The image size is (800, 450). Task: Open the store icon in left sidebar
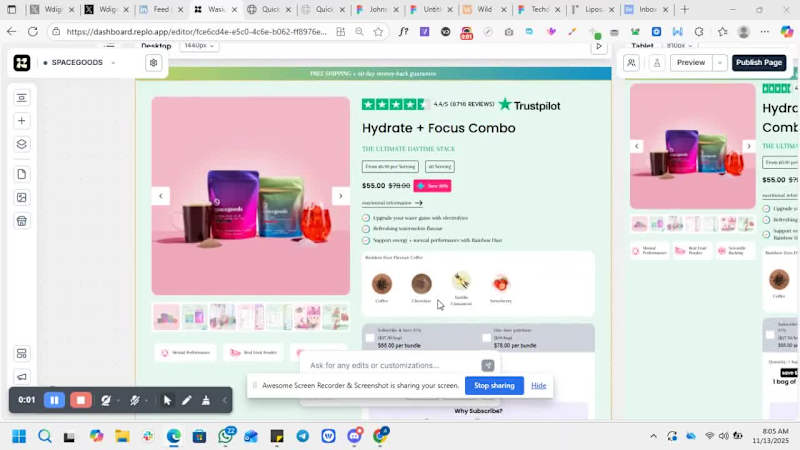click(21, 221)
